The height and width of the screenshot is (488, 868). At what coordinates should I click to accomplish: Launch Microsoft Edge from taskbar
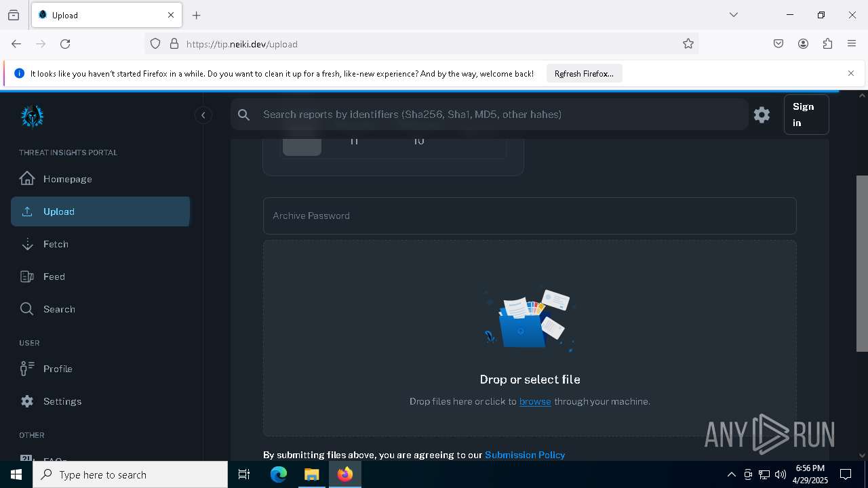point(279,474)
